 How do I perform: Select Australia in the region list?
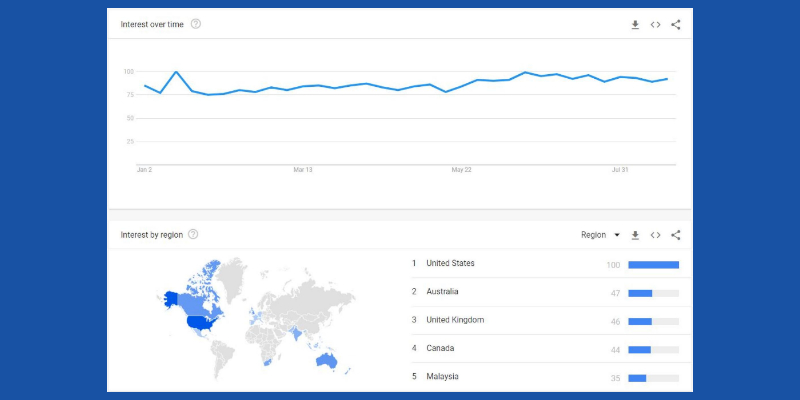[x=442, y=292]
